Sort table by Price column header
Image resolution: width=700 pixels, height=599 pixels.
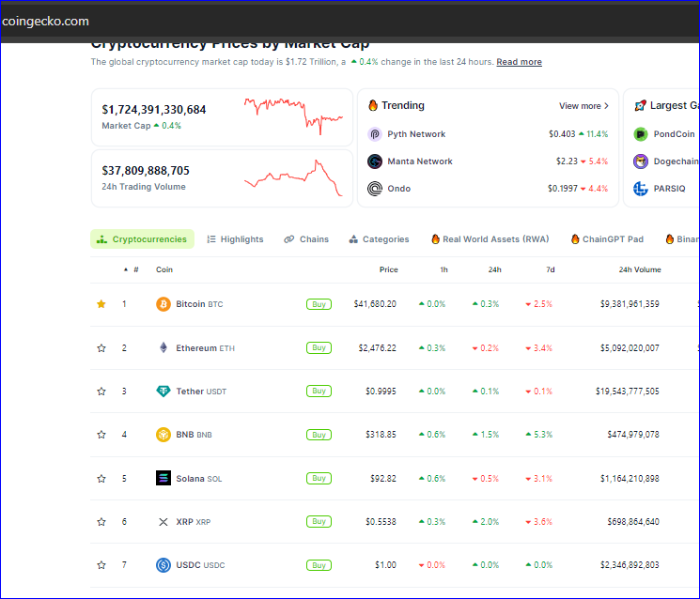click(x=388, y=269)
